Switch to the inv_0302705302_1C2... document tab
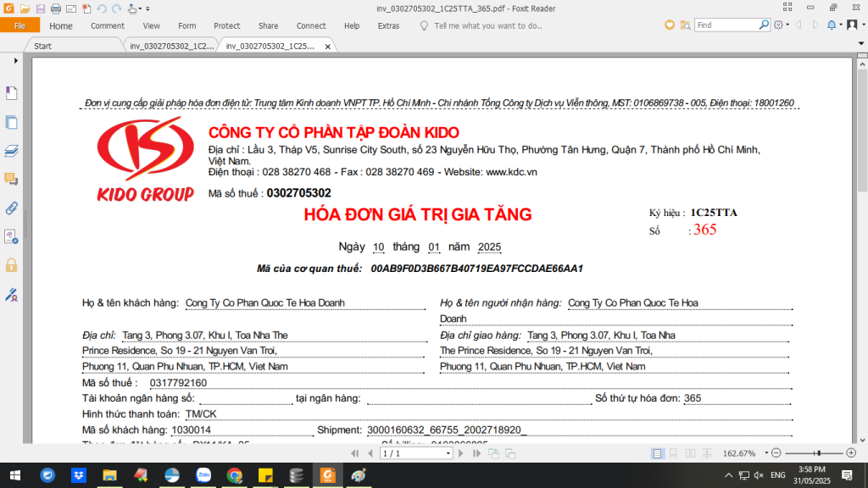 (171, 46)
